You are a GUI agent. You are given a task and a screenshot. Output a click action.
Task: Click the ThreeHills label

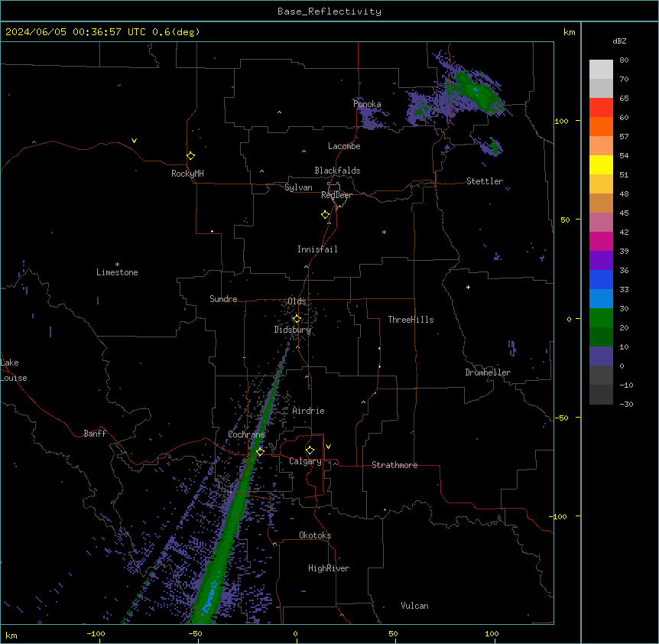[x=411, y=320]
